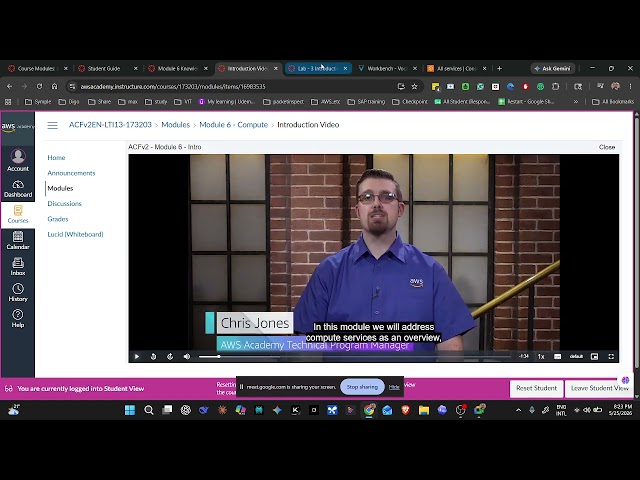This screenshot has height=480, width=640.
Task: Open the browser extensions puzzle icon
Action: (556, 87)
